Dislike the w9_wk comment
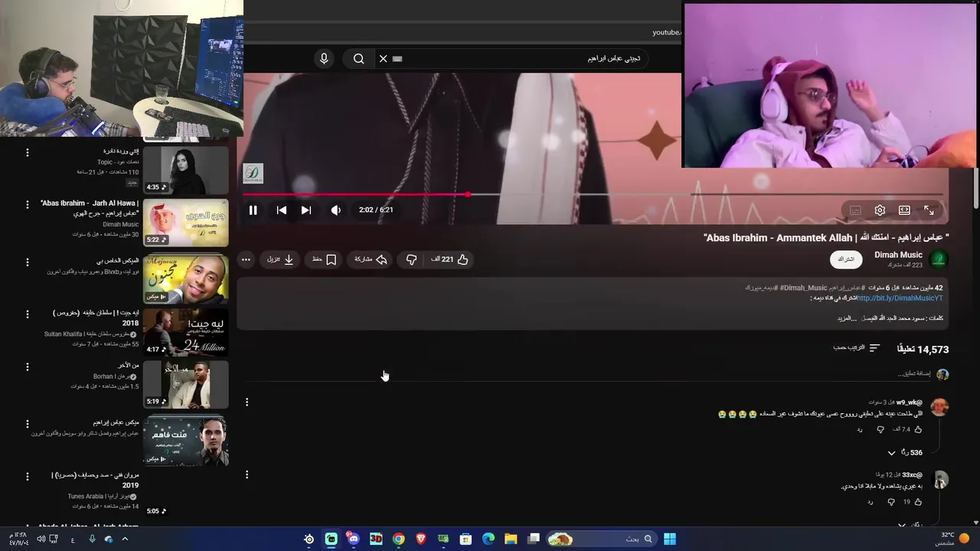 tap(880, 429)
